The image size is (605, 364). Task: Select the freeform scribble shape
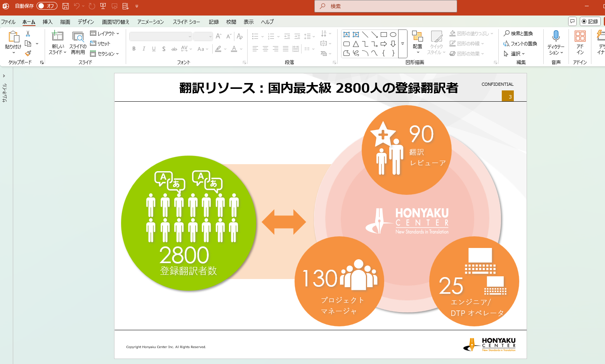[356, 53]
